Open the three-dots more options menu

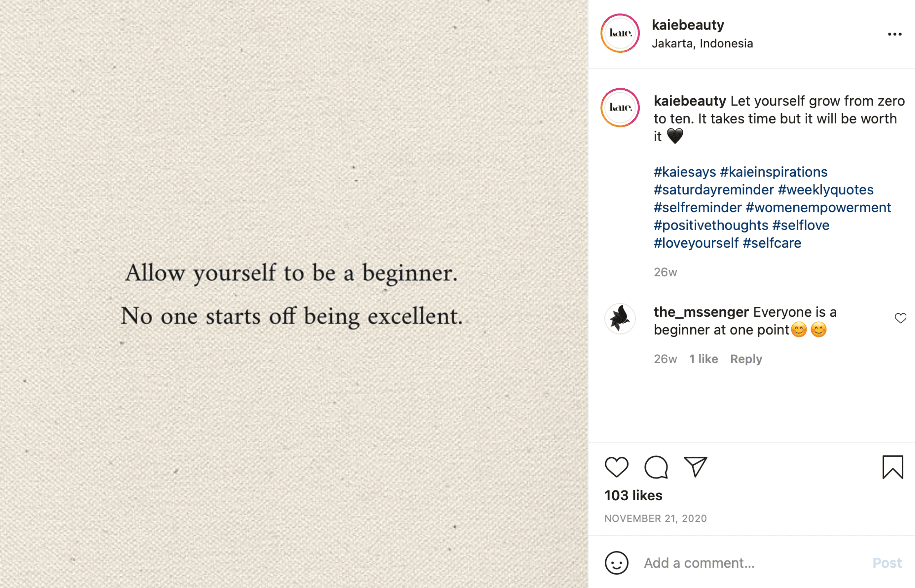(x=895, y=34)
